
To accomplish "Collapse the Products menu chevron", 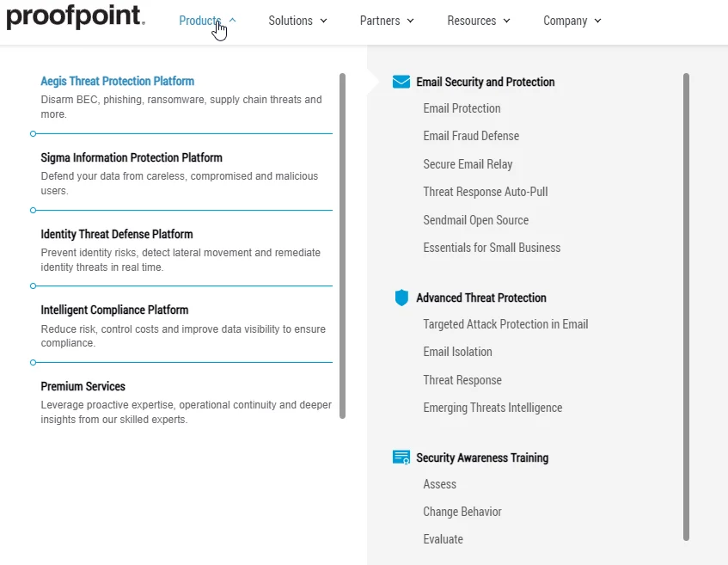I will coord(234,21).
